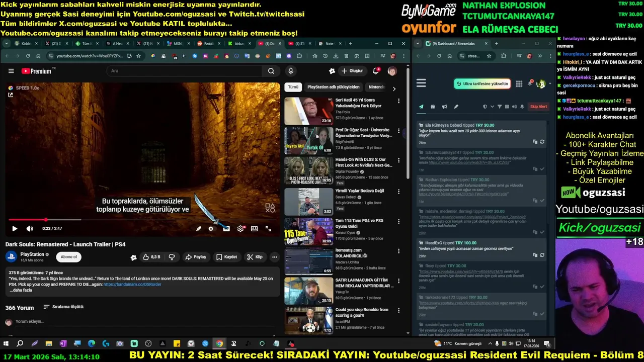
Task: Switch YouTube player to theater mode
Action: pos(255,228)
